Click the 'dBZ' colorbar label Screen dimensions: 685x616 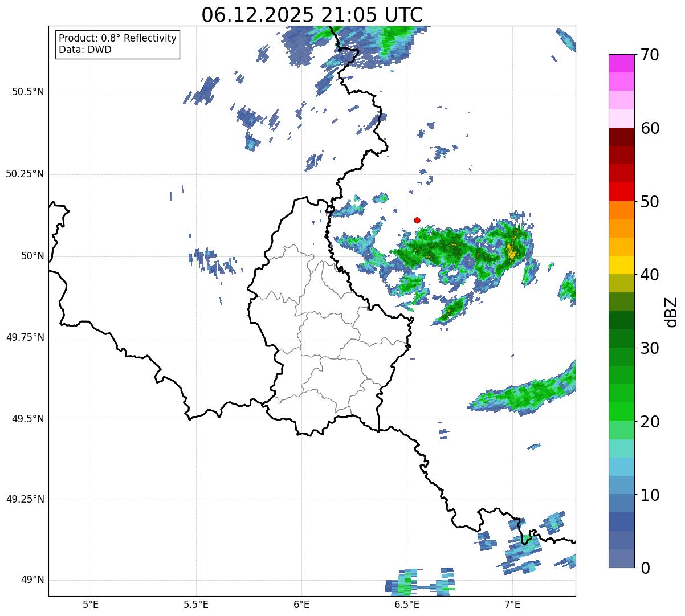click(671, 311)
